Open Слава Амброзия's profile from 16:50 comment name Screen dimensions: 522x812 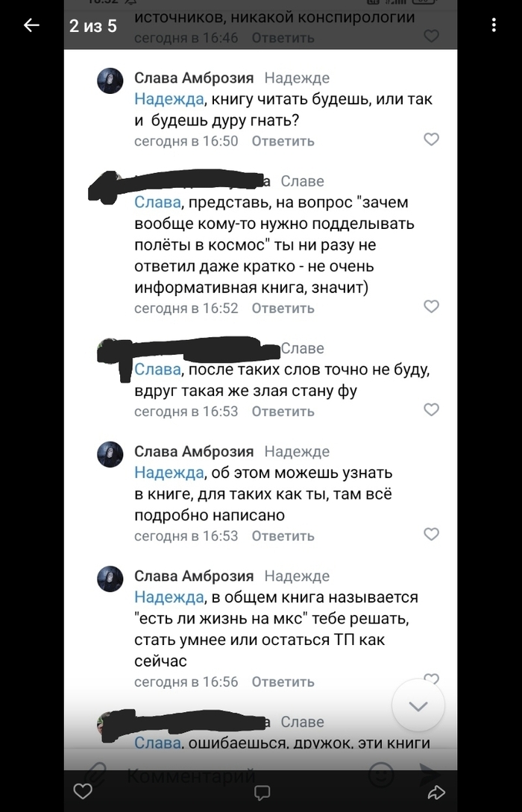[194, 78]
